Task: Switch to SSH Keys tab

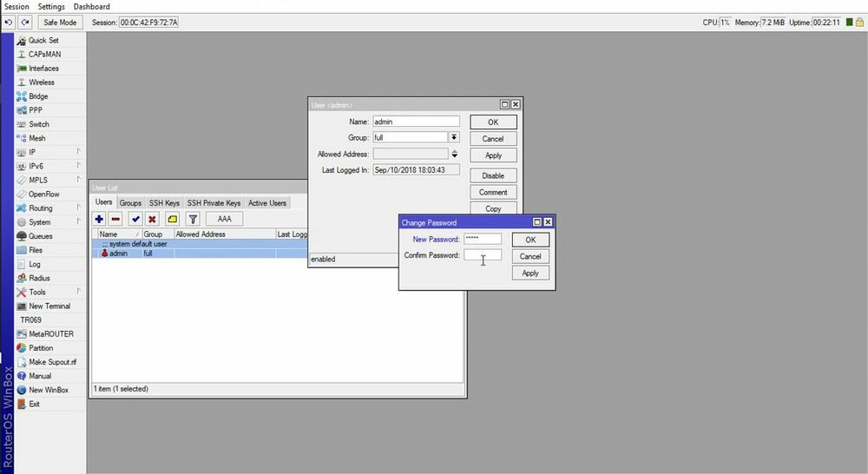Action: coord(164,203)
